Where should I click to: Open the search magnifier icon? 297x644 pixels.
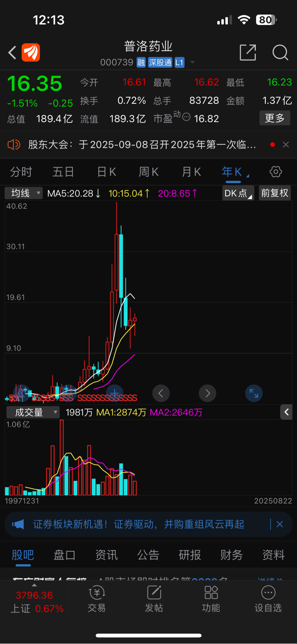point(280,53)
